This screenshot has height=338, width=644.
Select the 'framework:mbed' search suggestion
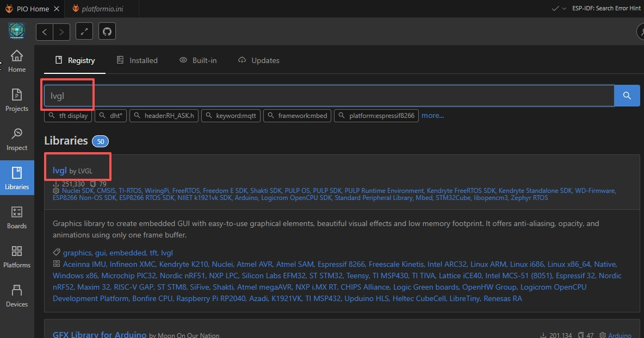(x=298, y=116)
